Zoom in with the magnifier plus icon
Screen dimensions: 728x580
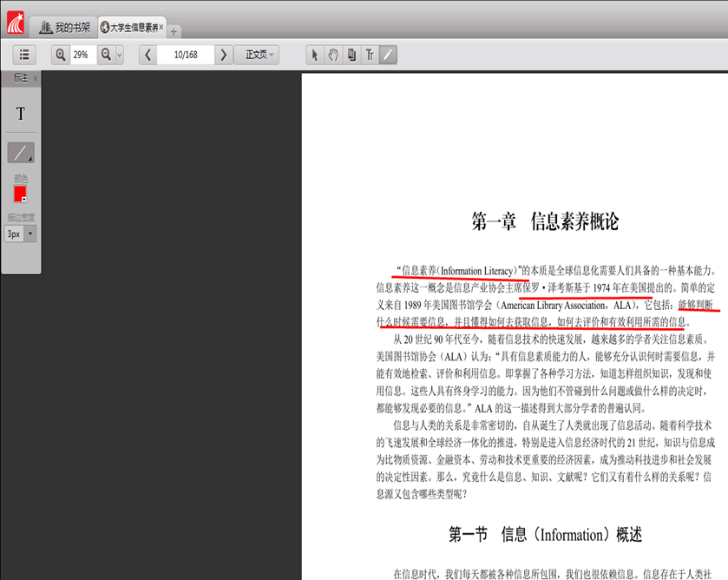[x=61, y=55]
